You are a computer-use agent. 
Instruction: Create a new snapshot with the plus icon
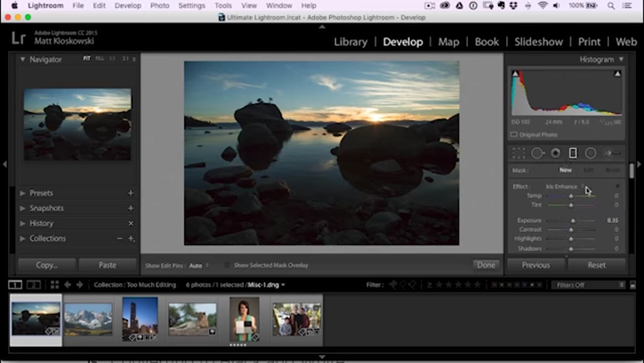[x=131, y=208]
